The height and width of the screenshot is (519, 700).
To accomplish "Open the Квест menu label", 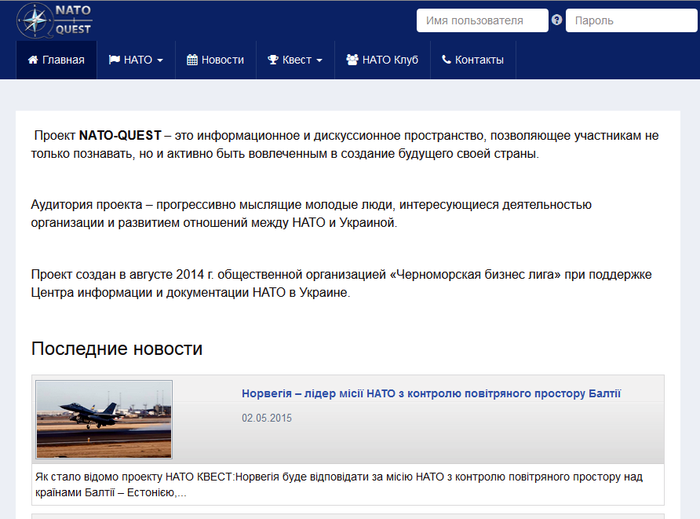I will 297,60.
